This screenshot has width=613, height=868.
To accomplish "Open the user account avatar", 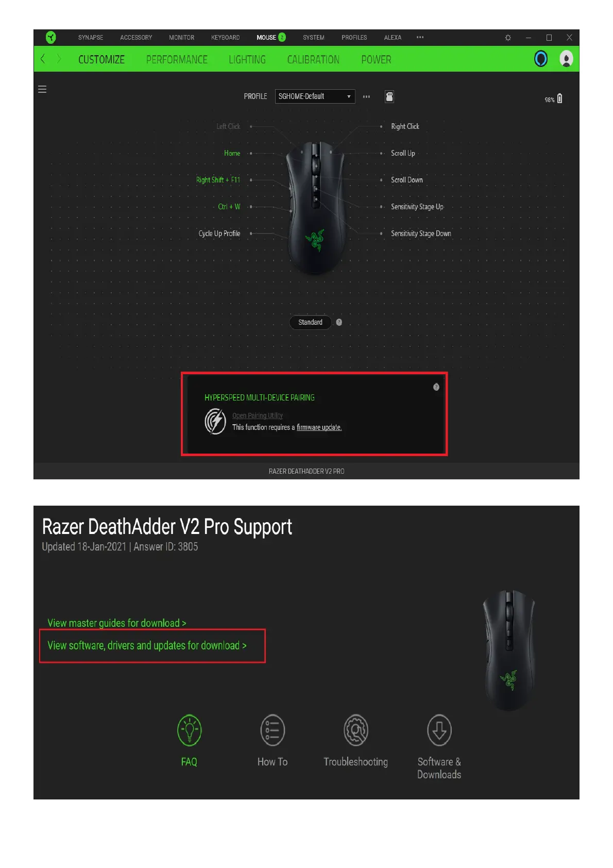I will pos(566,59).
